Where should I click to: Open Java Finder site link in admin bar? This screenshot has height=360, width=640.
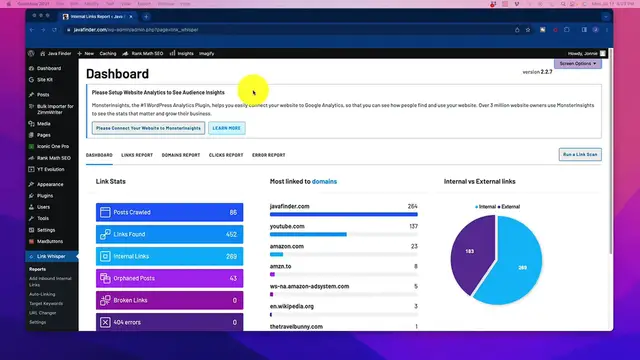point(56,53)
